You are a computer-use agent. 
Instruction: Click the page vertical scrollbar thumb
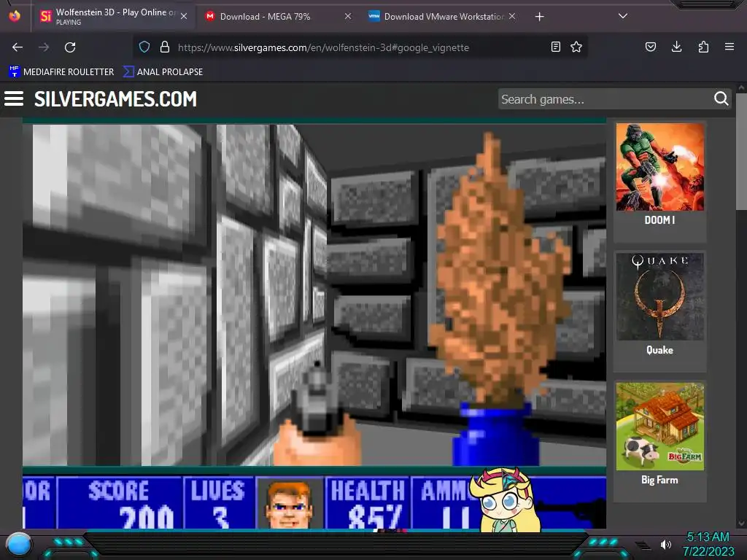[x=741, y=152]
